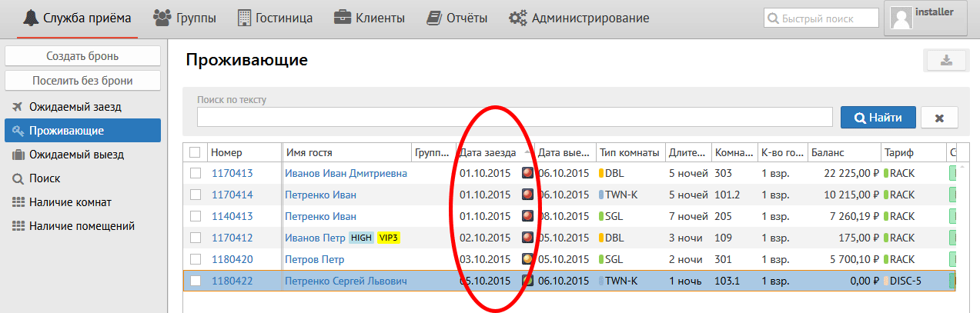Open the installer user profile

coord(925,18)
